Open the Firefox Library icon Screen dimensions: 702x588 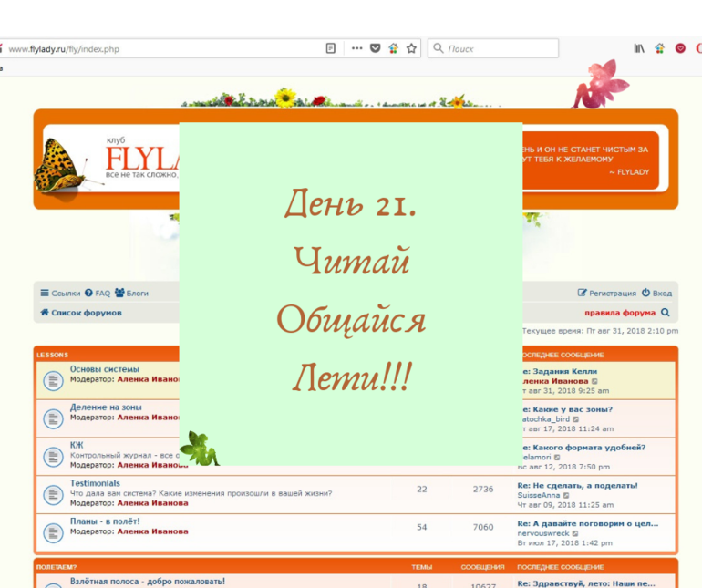[639, 48]
